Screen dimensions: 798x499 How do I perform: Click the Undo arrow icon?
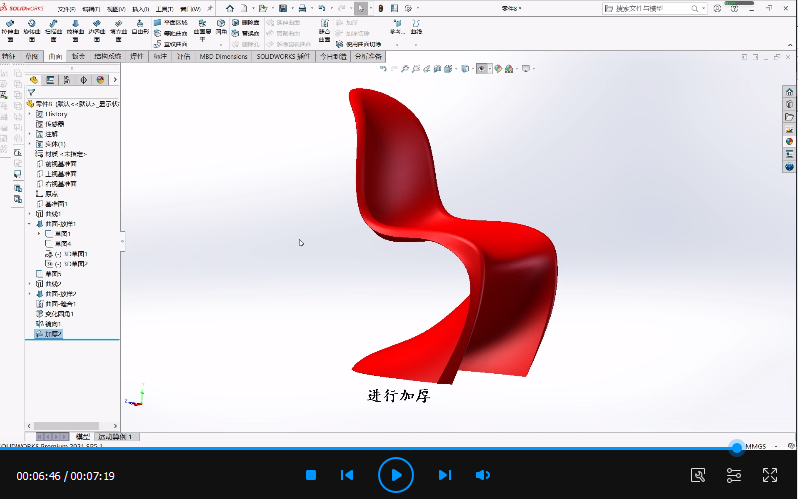pyautogui.click(x=322, y=8)
